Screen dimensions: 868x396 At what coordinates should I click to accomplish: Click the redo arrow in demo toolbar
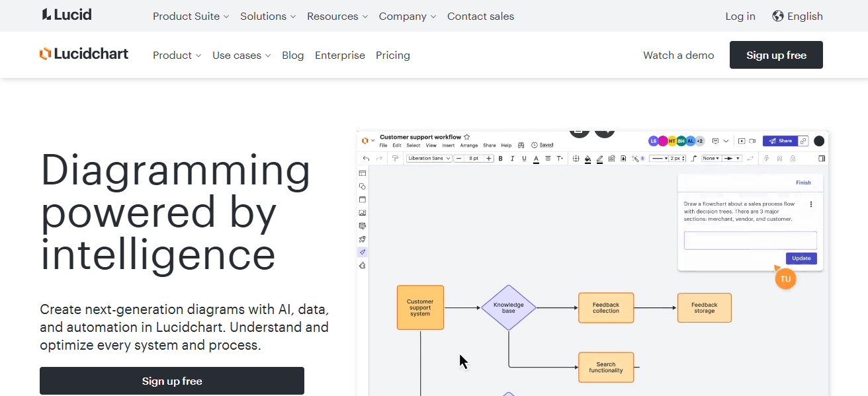point(379,159)
